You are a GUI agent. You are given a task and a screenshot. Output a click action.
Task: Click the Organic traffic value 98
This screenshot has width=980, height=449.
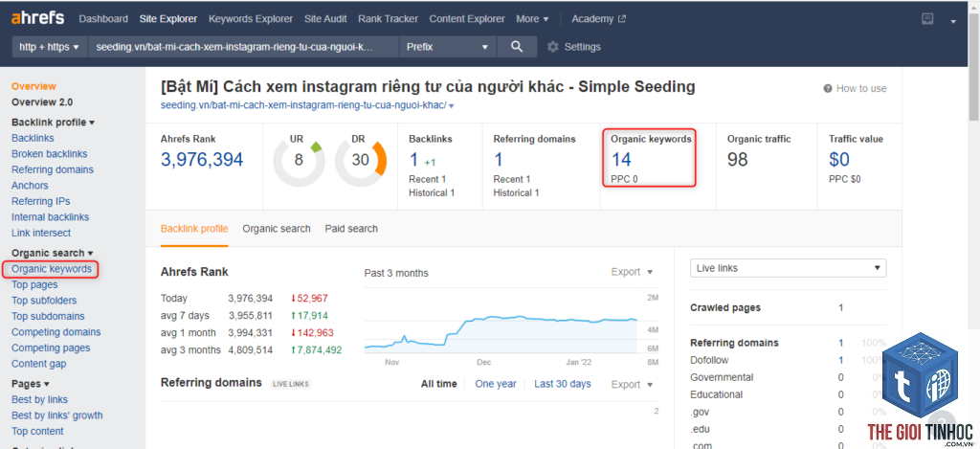click(738, 160)
